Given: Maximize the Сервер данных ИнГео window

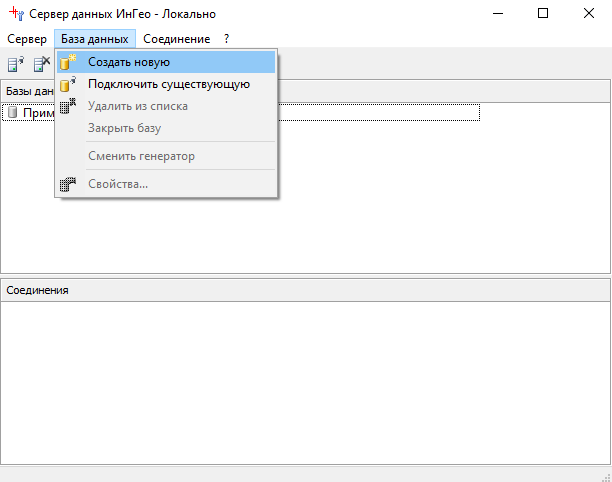Looking at the screenshot, I should click(x=543, y=14).
